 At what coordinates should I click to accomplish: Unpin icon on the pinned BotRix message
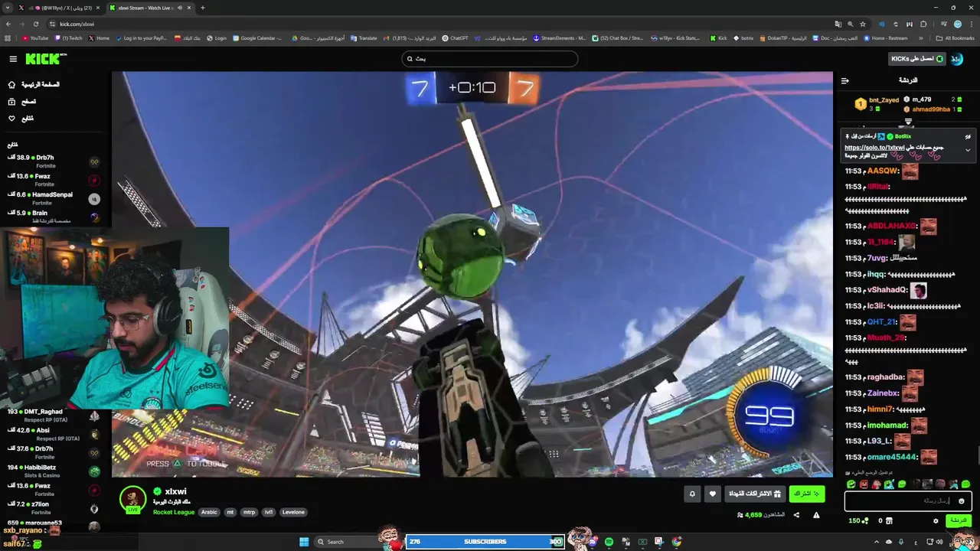(968, 137)
